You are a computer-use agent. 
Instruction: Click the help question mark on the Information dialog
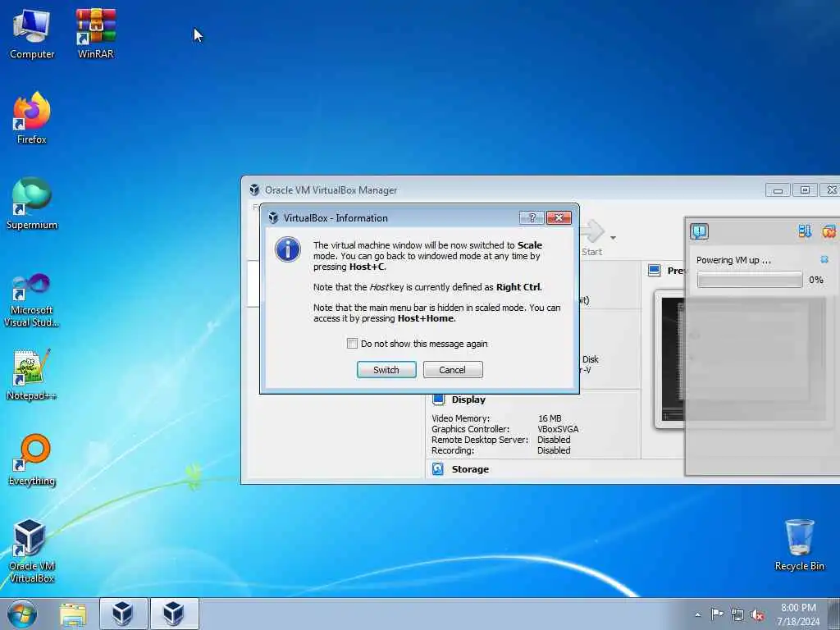pyautogui.click(x=532, y=217)
